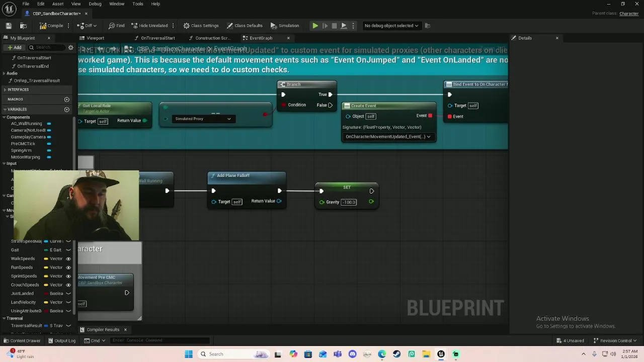Open the Asset menu
644x362 pixels.
tap(58, 4)
